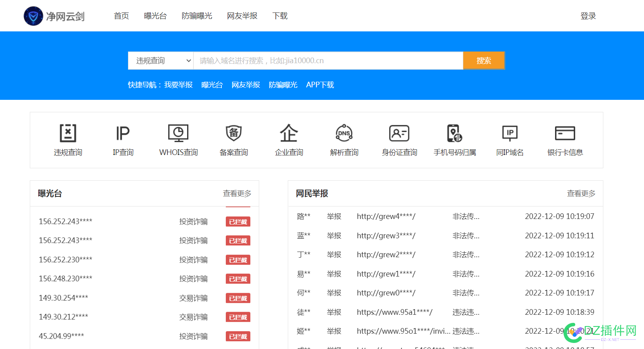Viewport: 644px width, 349px height.
Task: Click 曝光台 quick navigation link
Action: (212, 85)
